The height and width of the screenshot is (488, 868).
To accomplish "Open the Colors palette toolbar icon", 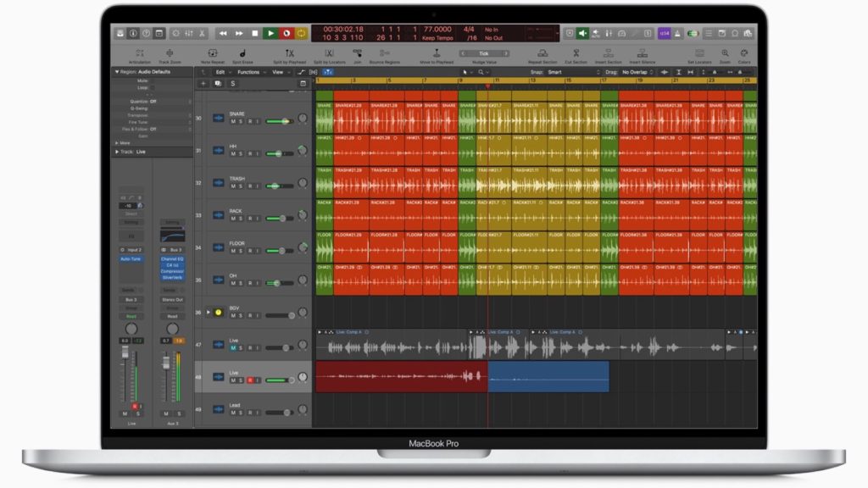I will [744, 53].
